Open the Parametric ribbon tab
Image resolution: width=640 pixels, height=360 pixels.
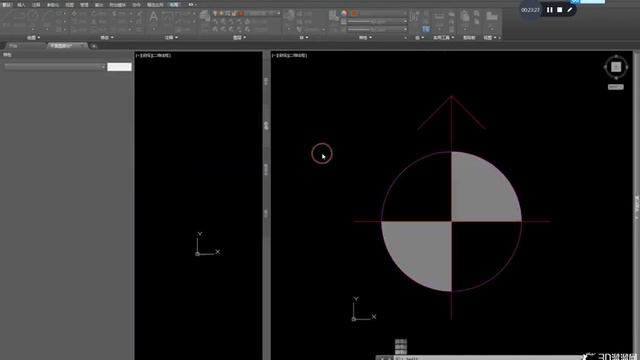coord(53,5)
